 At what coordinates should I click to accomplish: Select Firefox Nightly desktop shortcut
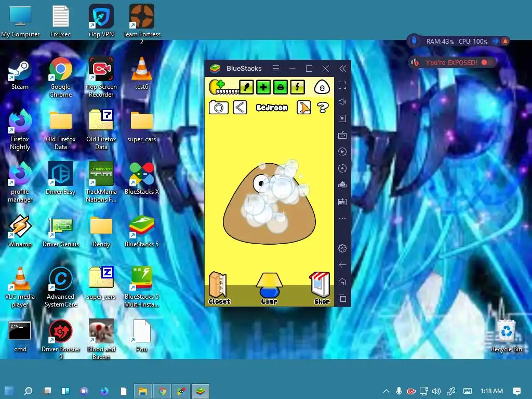tap(20, 129)
